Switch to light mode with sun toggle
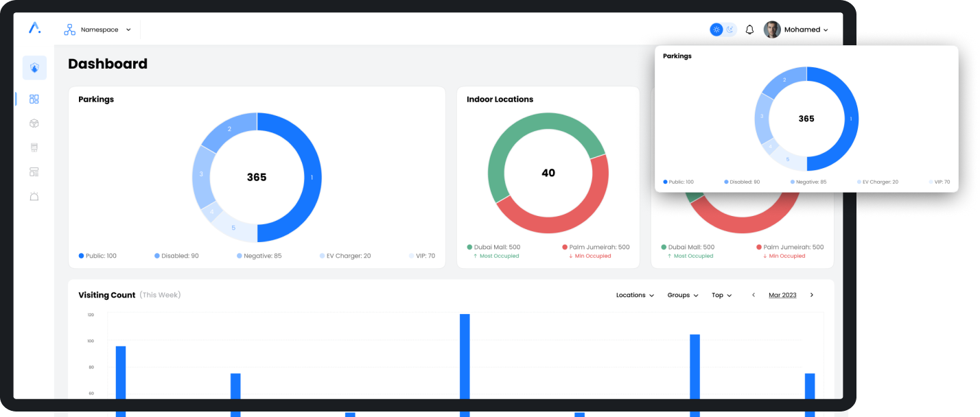 click(x=716, y=29)
